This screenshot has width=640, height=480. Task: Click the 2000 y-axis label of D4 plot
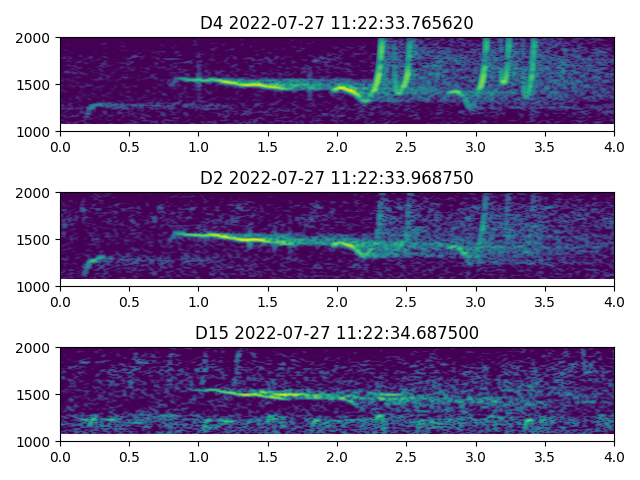coord(36,38)
